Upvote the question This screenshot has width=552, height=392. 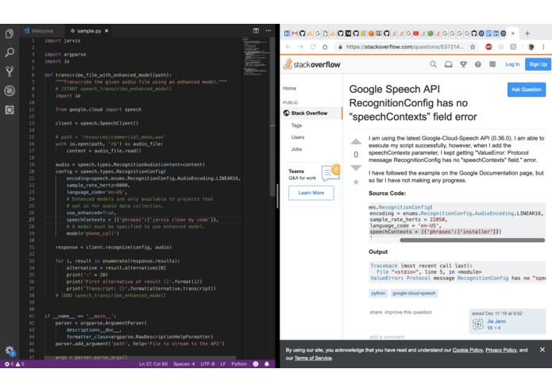(356, 142)
